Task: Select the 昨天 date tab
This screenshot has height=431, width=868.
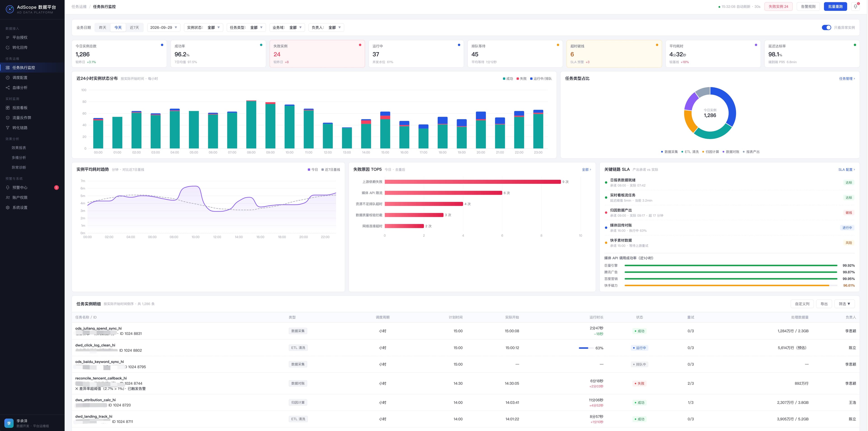Action: pos(102,28)
